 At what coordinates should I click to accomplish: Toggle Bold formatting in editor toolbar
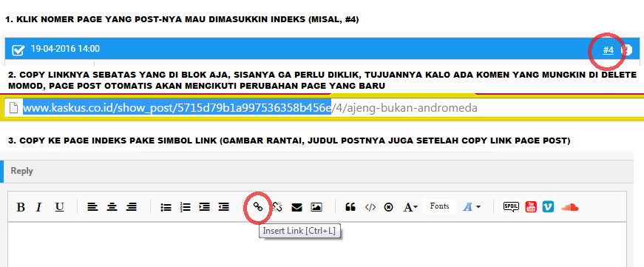click(x=21, y=207)
